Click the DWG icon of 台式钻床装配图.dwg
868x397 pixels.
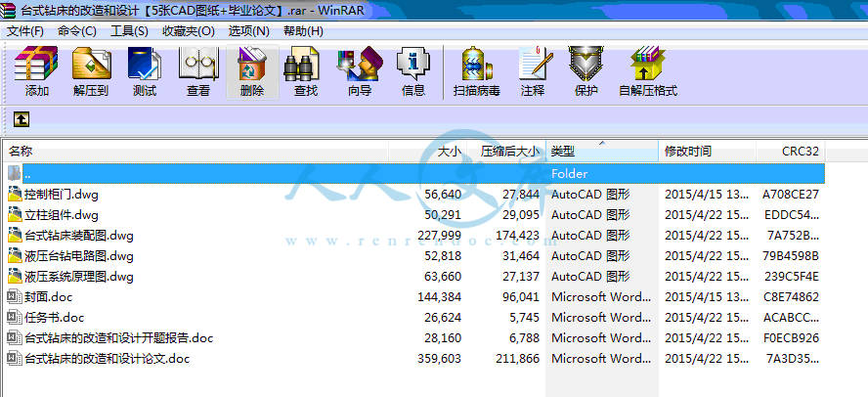point(15,236)
